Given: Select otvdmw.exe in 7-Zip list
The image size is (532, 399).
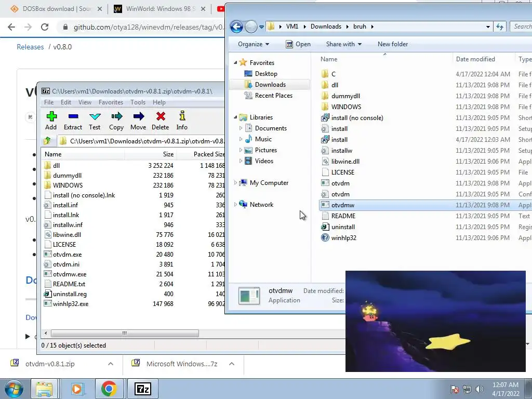Looking at the screenshot, I should click(x=69, y=274).
